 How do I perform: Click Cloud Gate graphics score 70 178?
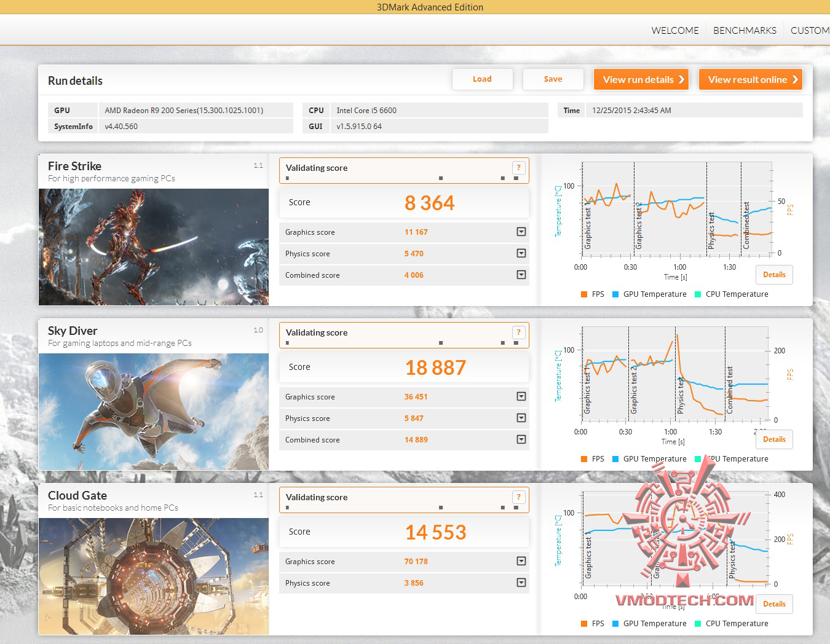pyautogui.click(x=416, y=562)
